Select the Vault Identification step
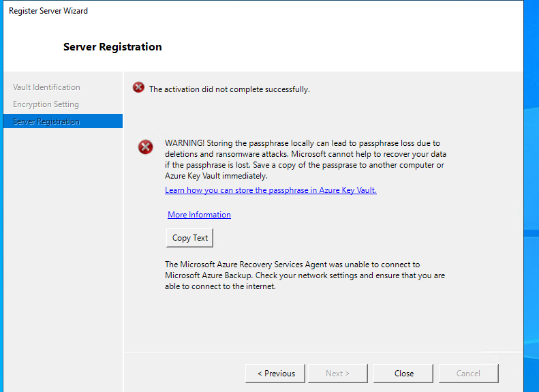 pos(46,87)
